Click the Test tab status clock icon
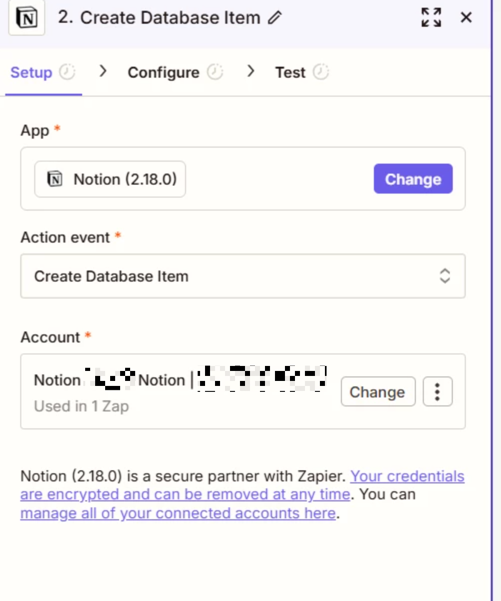The height and width of the screenshot is (601, 501). point(321,72)
